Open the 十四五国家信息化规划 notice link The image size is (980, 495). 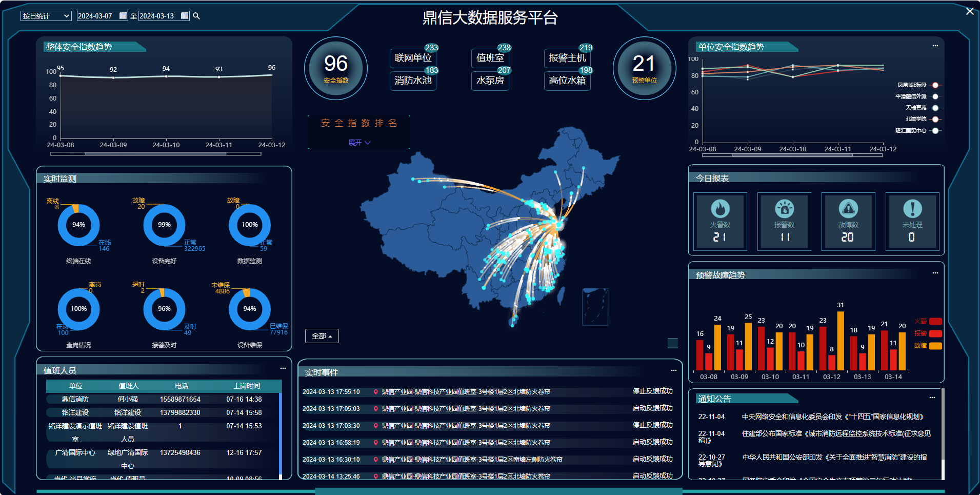pos(833,417)
